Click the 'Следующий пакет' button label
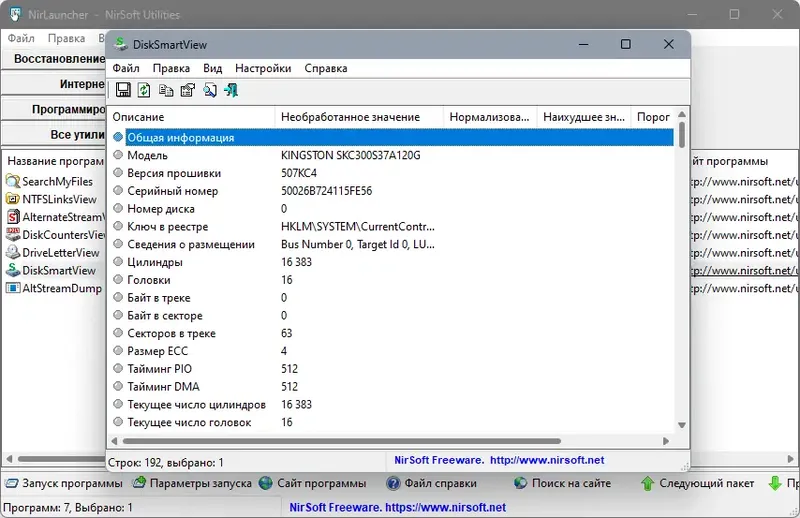 pyautogui.click(x=707, y=483)
